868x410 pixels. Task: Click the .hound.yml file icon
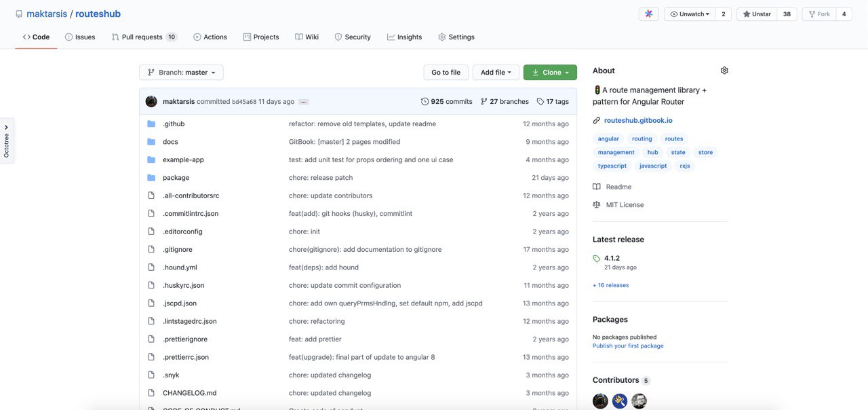coord(151,267)
